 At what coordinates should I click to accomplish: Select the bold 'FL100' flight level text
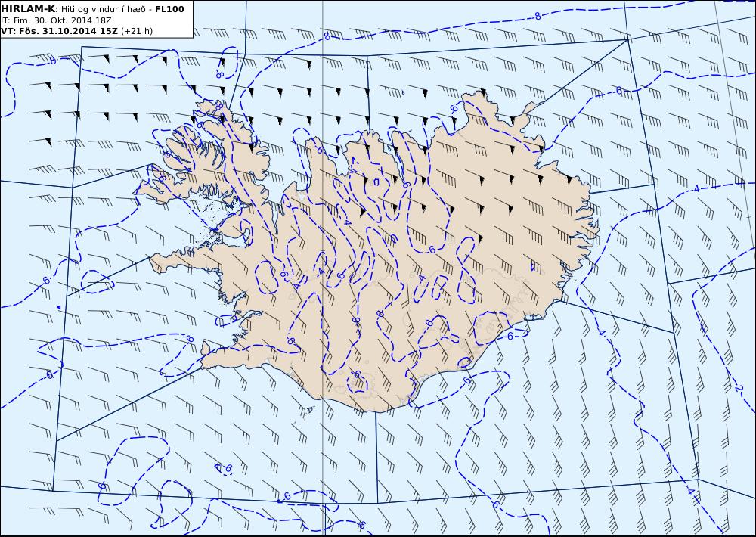point(169,9)
